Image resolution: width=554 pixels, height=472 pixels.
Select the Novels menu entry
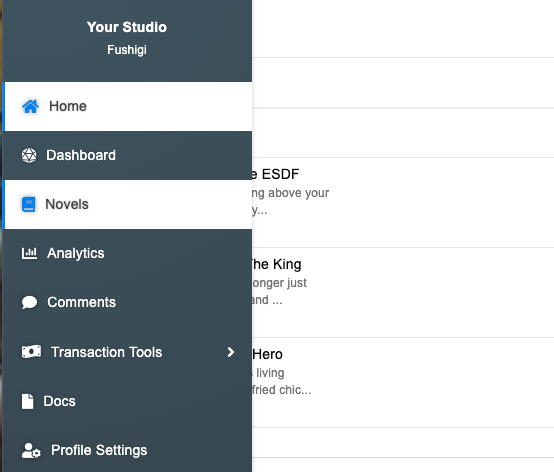(x=127, y=204)
